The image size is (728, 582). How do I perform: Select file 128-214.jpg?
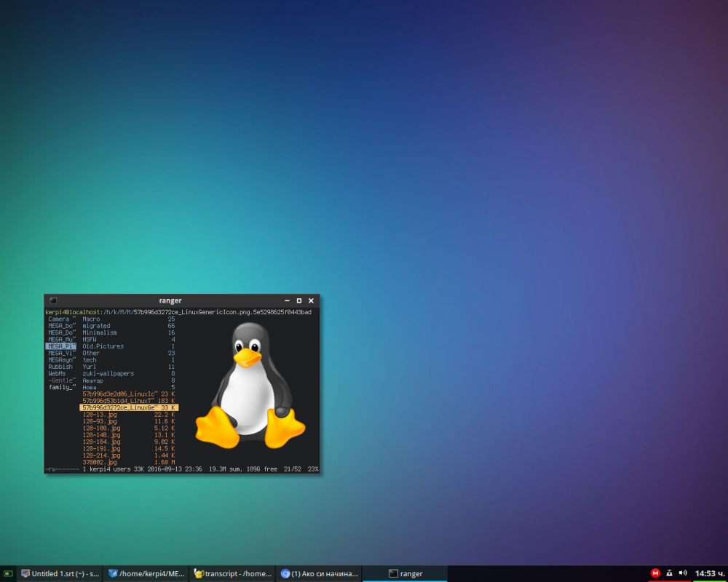tap(129, 455)
